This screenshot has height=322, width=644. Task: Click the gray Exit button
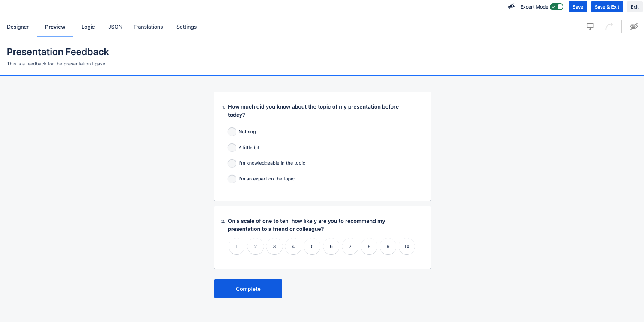[x=635, y=7]
